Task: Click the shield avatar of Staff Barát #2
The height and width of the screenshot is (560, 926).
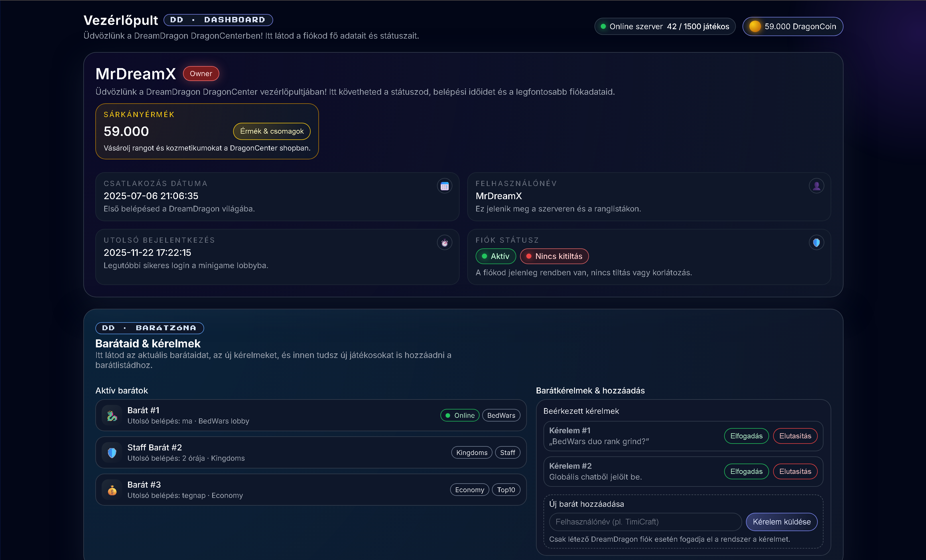Action: pyautogui.click(x=112, y=453)
